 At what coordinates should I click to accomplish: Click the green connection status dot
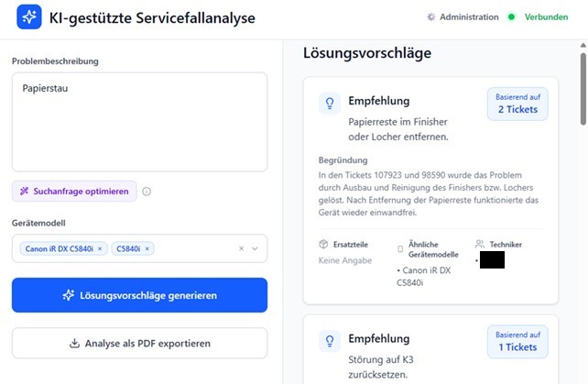click(511, 16)
